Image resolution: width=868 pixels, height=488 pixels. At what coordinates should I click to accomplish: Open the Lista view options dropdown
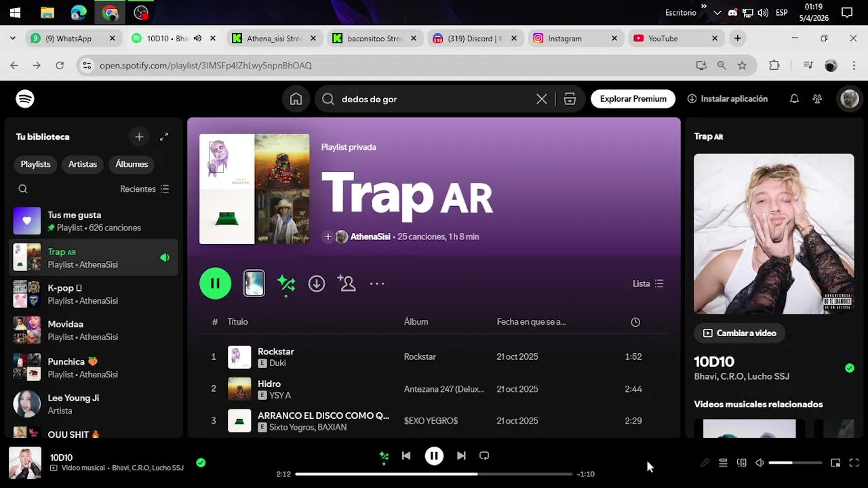(648, 283)
